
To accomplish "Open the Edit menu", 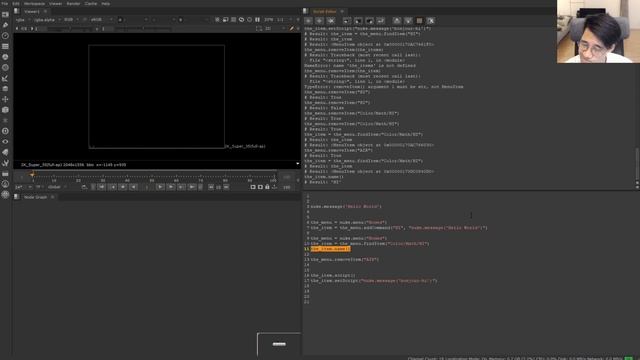I will click(16, 3).
